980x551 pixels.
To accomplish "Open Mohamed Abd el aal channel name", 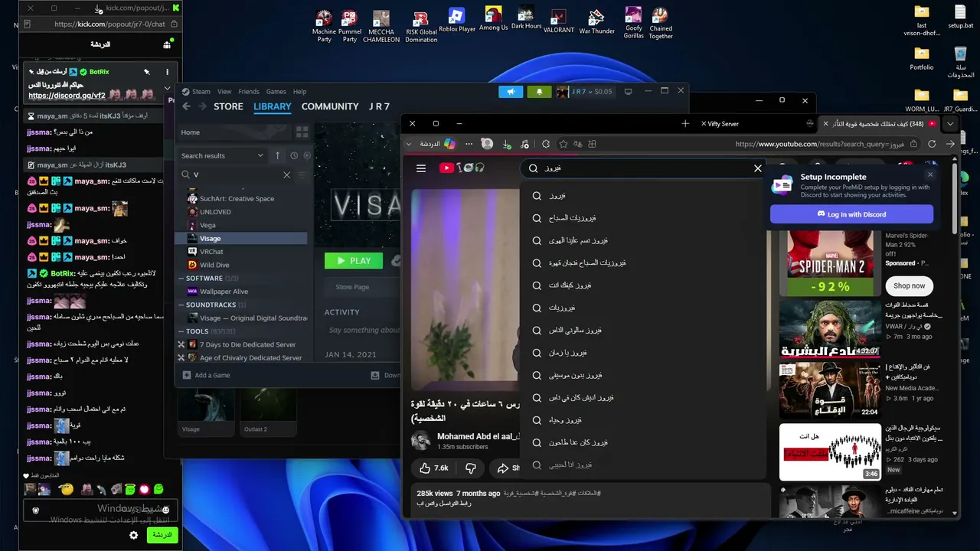I will [479, 436].
